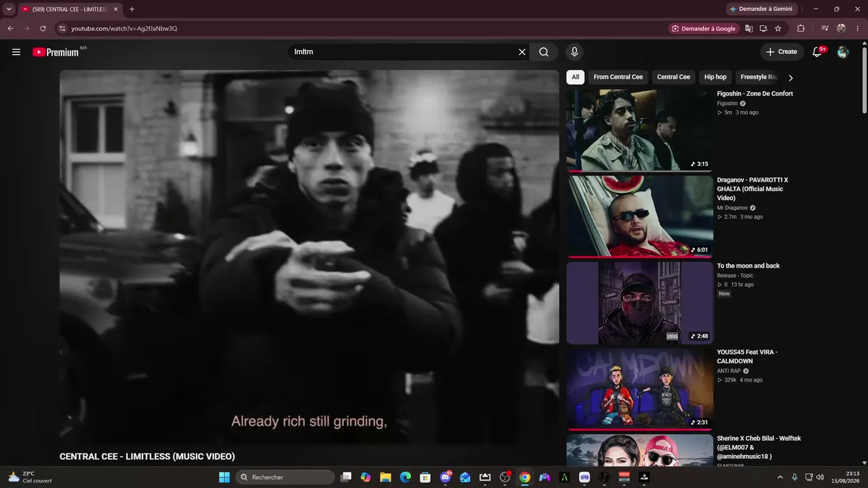Open Microsoft Store from the taskbar
The height and width of the screenshot is (488, 868).
425,477
